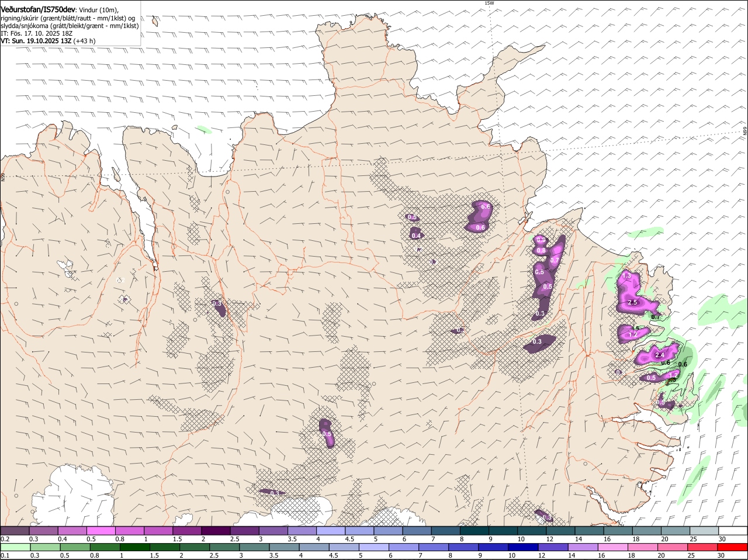The height and width of the screenshot is (560, 748).
Task: Click the darkest green 1–1.5 rain legend swatch
Action: click(134, 547)
